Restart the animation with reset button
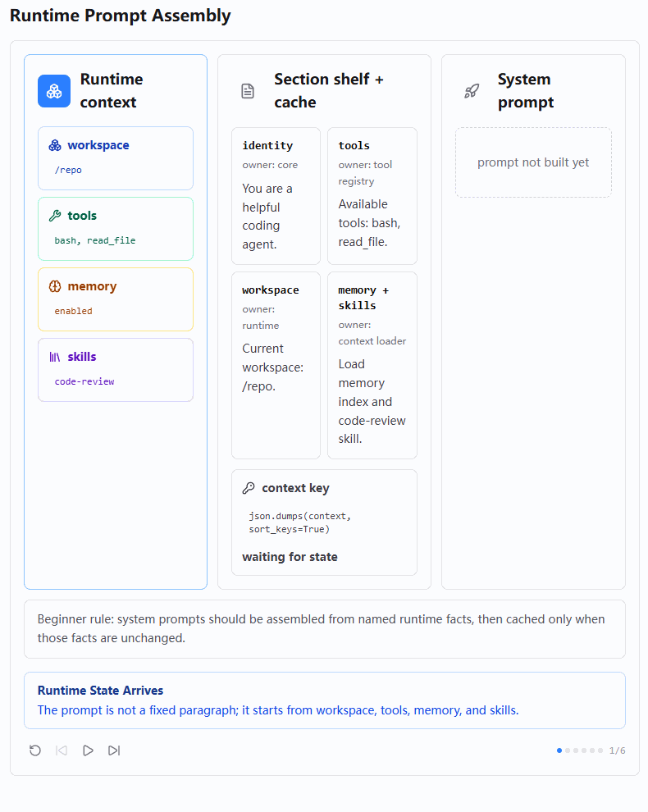Screen dimensions: 648x812 coord(35,750)
